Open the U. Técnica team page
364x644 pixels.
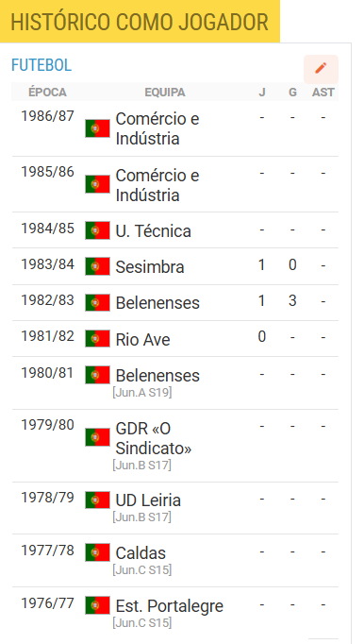coord(153,231)
